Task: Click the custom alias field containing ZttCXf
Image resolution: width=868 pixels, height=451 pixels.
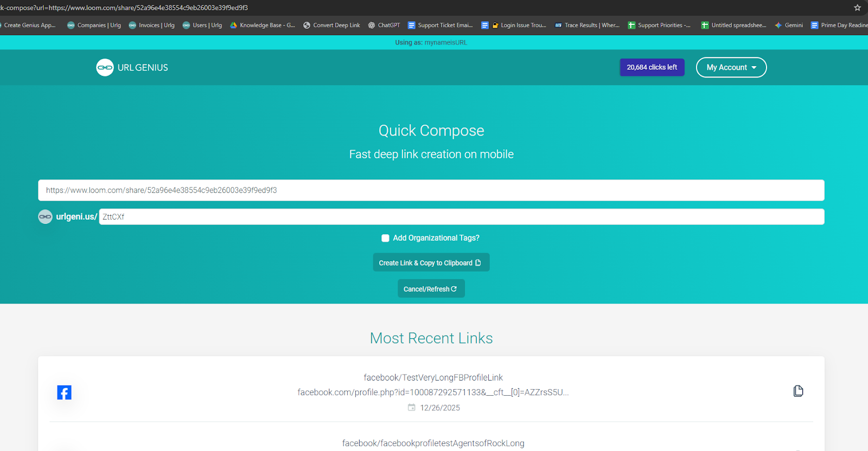Action: tap(461, 217)
